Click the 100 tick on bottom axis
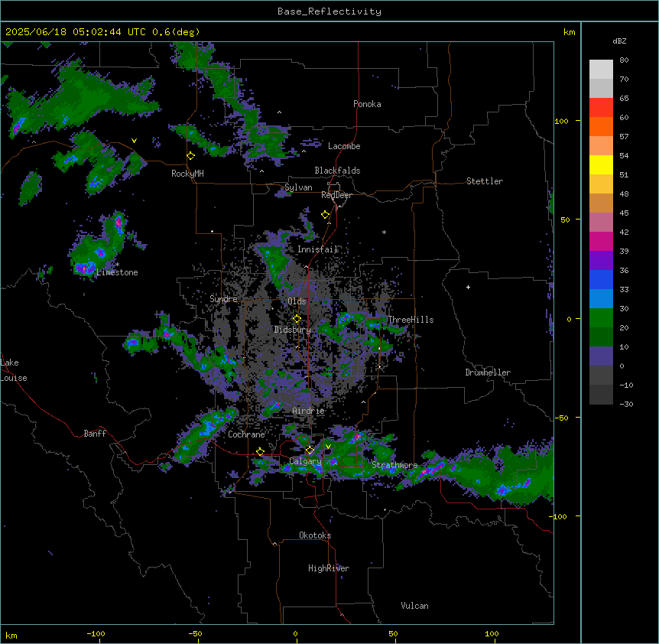Viewport: 659px width, 644px height. (492, 634)
